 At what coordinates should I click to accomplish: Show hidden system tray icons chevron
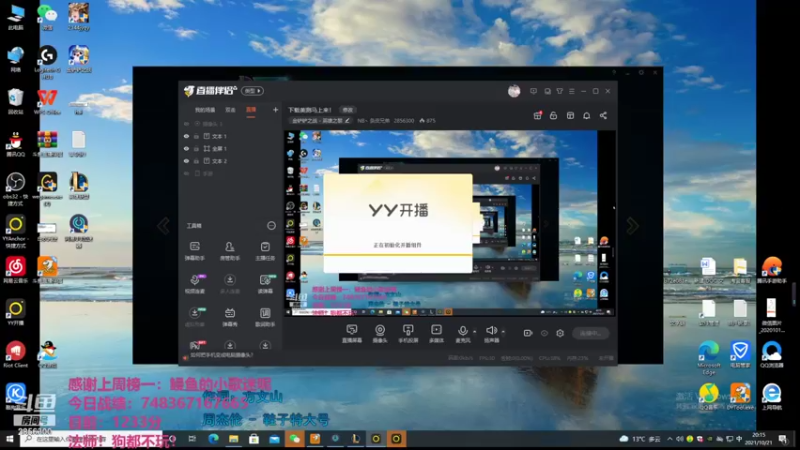click(x=669, y=439)
